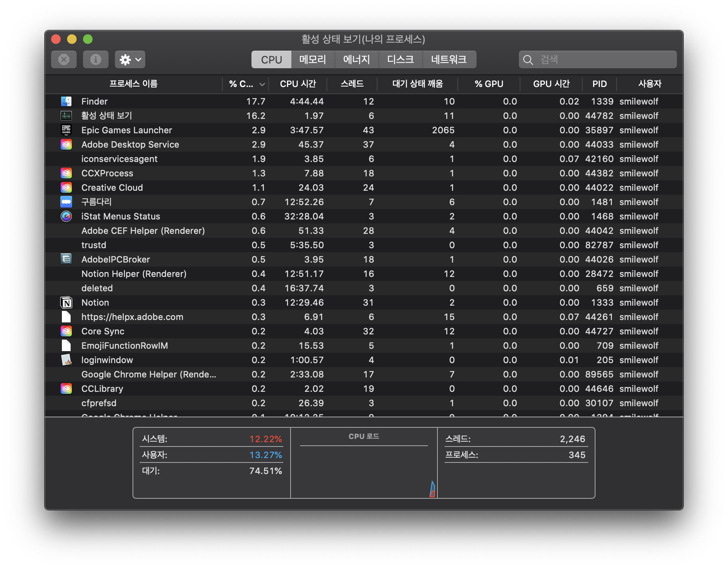Sort by 사용자 column header
The width and height of the screenshot is (728, 569).
[650, 84]
